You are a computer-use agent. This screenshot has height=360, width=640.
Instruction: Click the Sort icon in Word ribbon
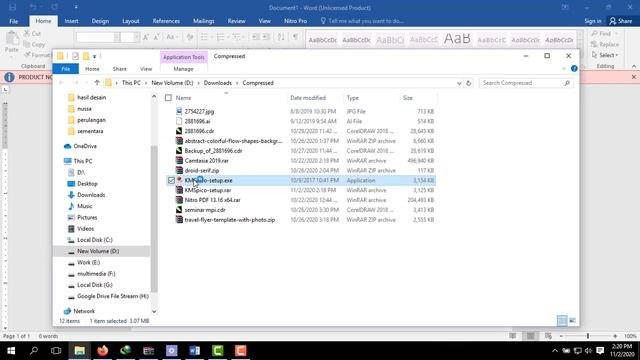coord(281,37)
